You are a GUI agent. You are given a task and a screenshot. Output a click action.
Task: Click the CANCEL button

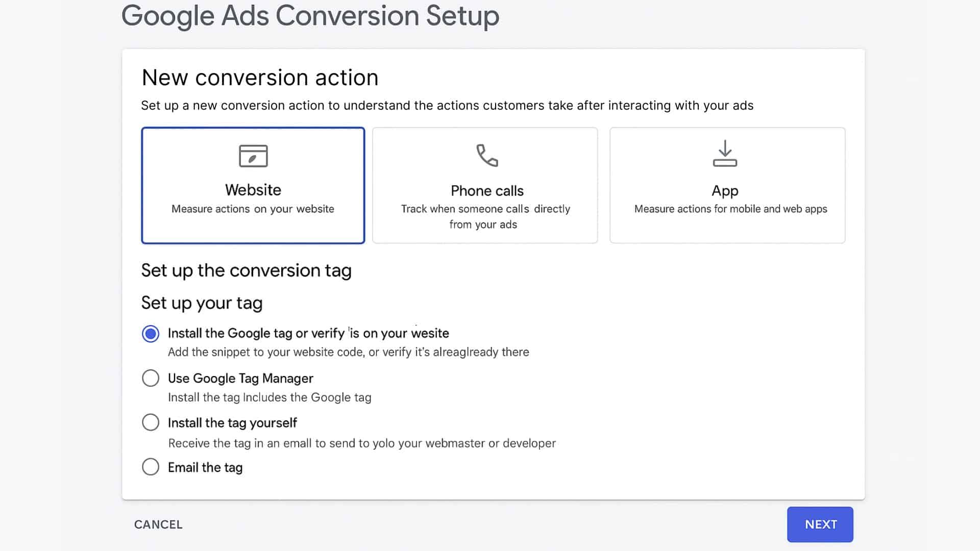coord(158,524)
